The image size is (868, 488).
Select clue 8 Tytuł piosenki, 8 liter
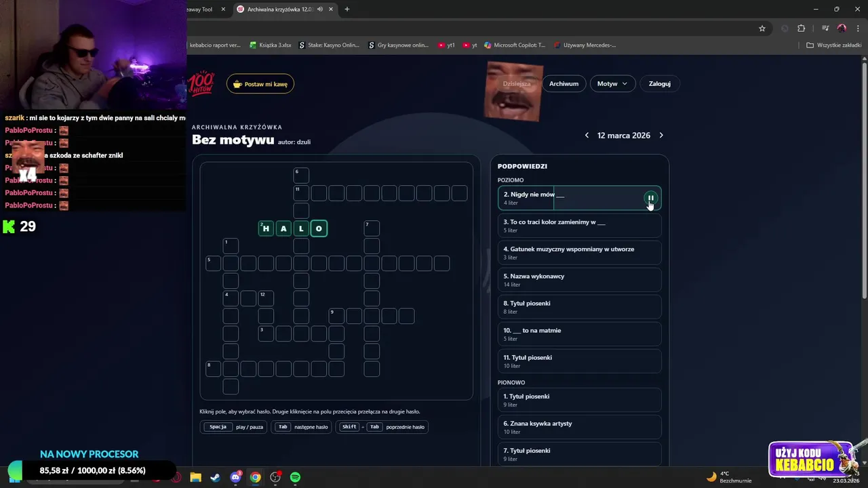click(579, 307)
